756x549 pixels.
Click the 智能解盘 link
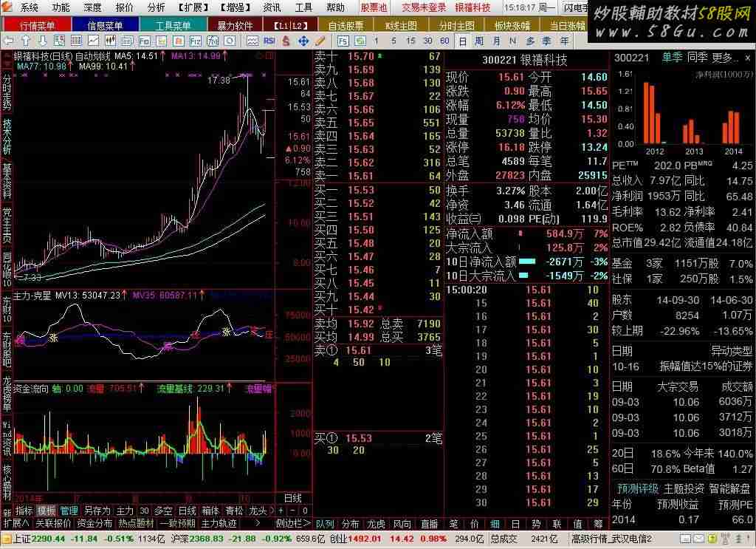(x=729, y=488)
